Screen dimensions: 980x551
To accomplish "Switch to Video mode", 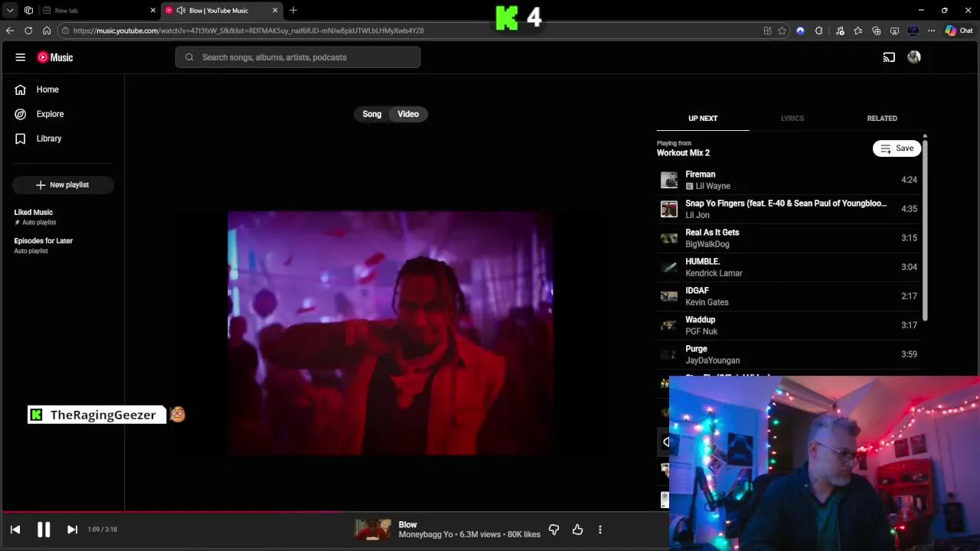I will coord(408,114).
